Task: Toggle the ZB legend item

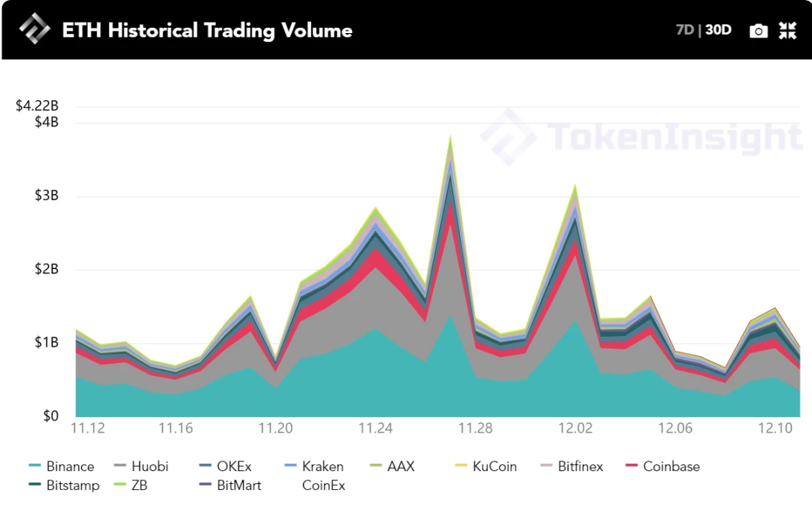Action: (x=131, y=485)
